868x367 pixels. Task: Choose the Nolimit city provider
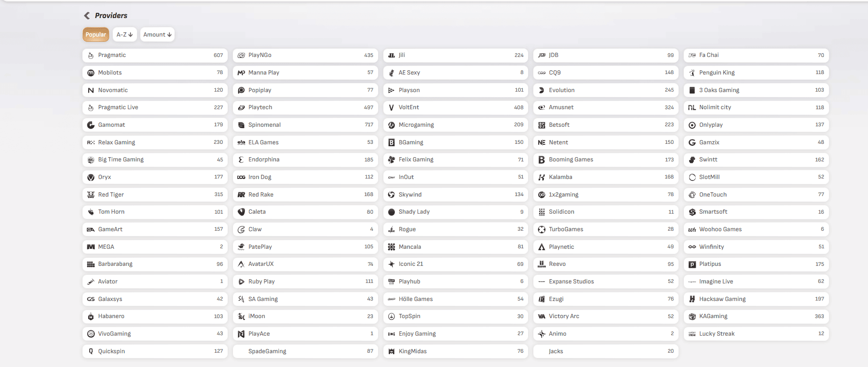click(756, 107)
